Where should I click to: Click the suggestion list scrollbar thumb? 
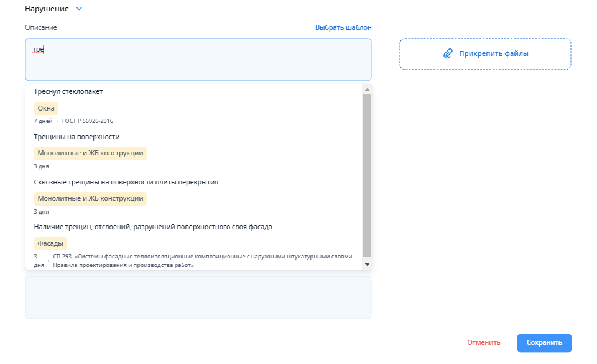point(367,174)
